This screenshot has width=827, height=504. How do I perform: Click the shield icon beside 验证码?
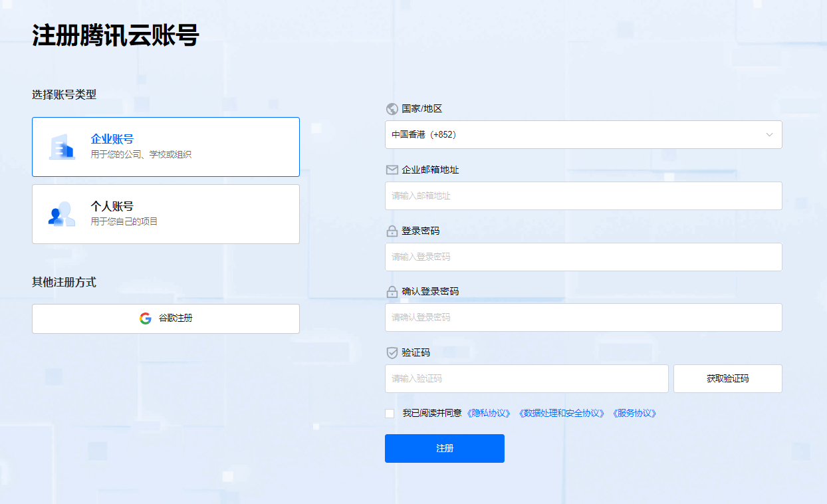click(x=392, y=352)
